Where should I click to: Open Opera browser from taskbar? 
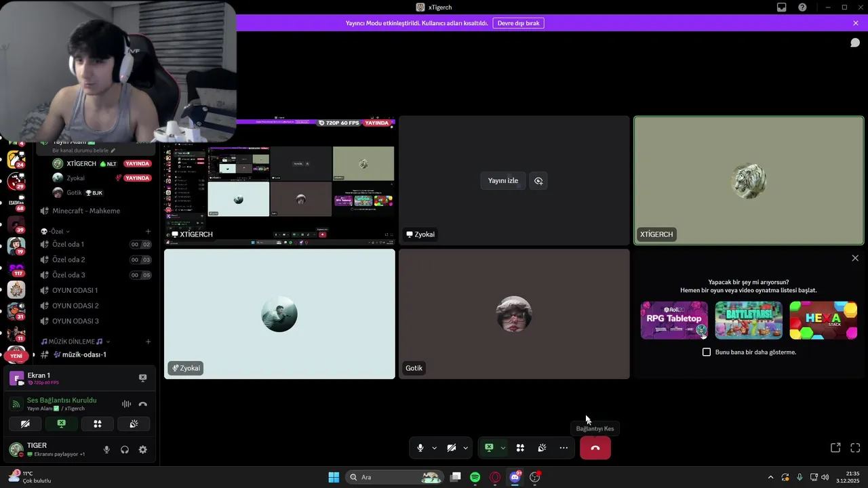pos(495,477)
